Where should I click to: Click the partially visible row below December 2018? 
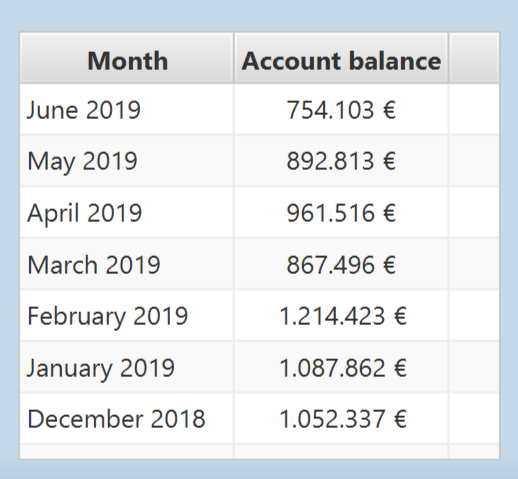point(260,452)
